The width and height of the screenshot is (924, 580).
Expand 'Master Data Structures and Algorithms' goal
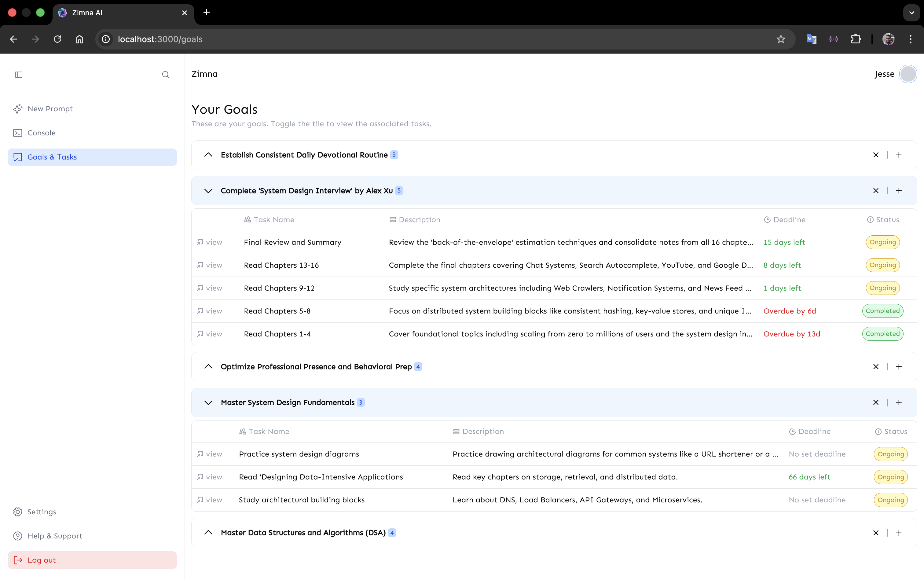208,533
